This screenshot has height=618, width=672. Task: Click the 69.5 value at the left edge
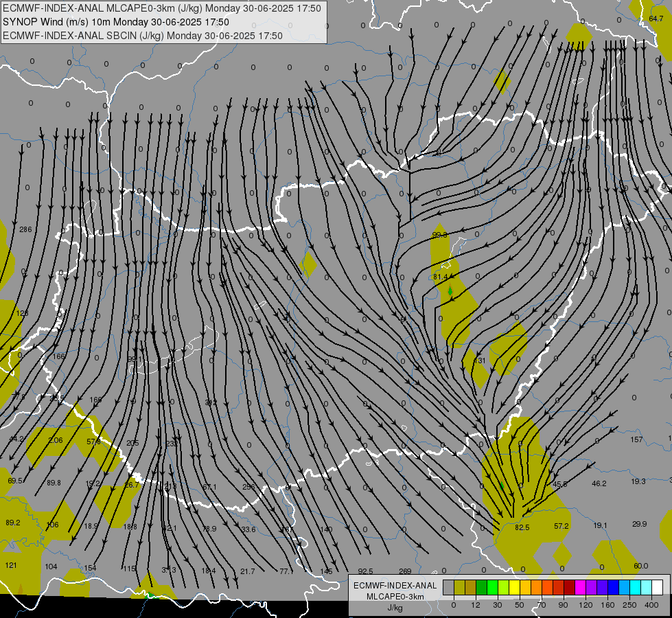(x=15, y=481)
